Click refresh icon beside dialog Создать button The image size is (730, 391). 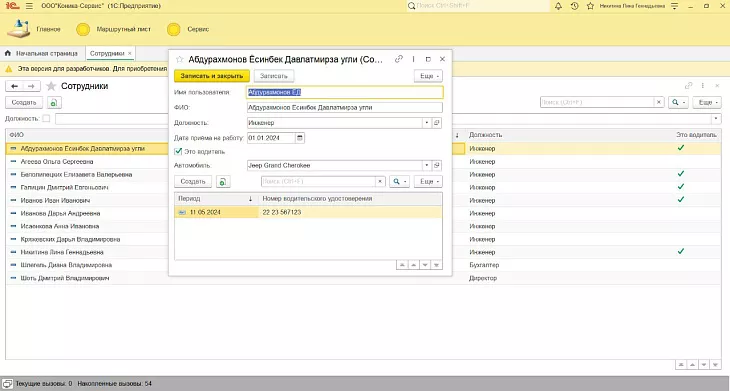pos(223,182)
